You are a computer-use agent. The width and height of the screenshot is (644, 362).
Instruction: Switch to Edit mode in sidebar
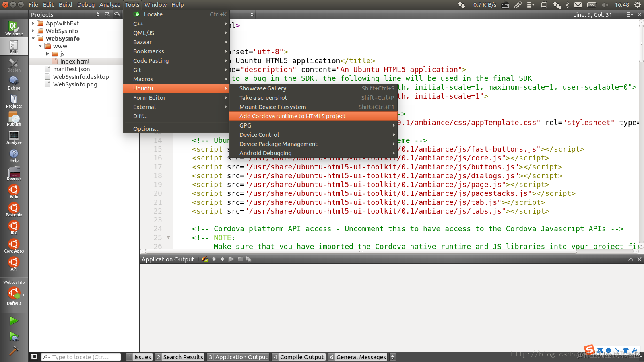(14, 47)
